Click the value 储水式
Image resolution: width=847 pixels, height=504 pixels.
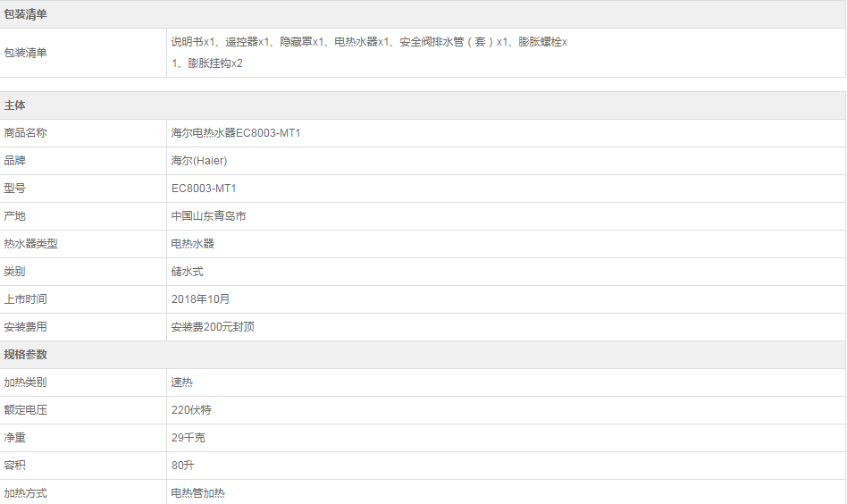(x=187, y=272)
